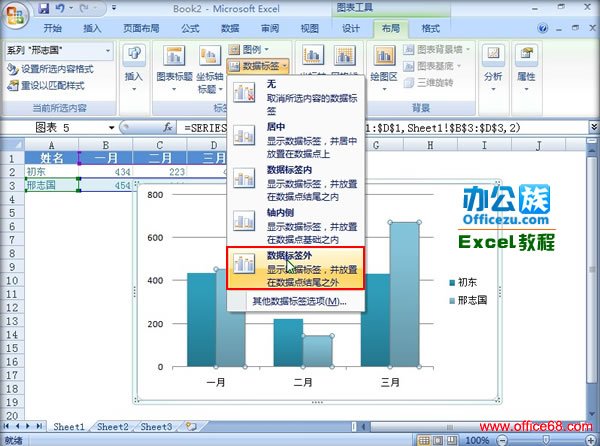This screenshot has width=600, height=446.
Task: Click zoom out minus button
Action: coord(504,441)
